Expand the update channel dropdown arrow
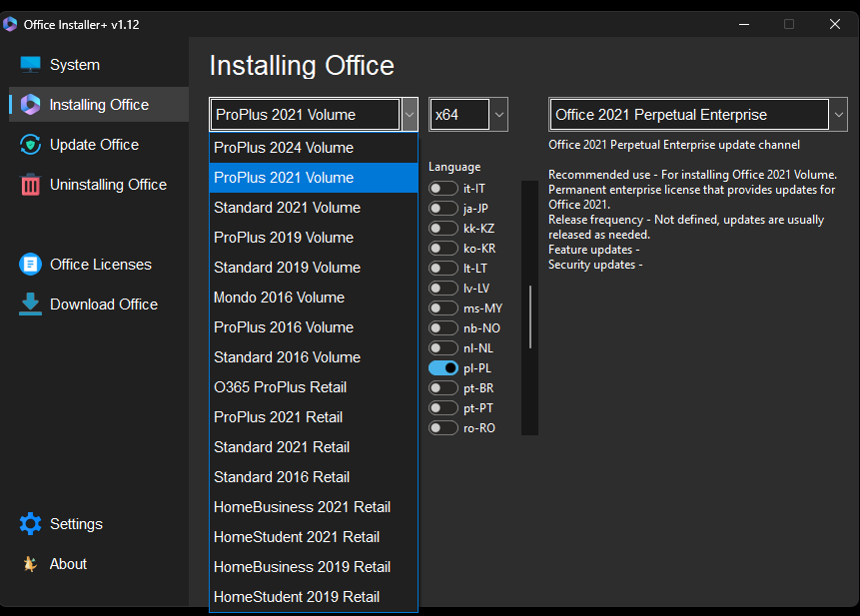 pos(838,115)
